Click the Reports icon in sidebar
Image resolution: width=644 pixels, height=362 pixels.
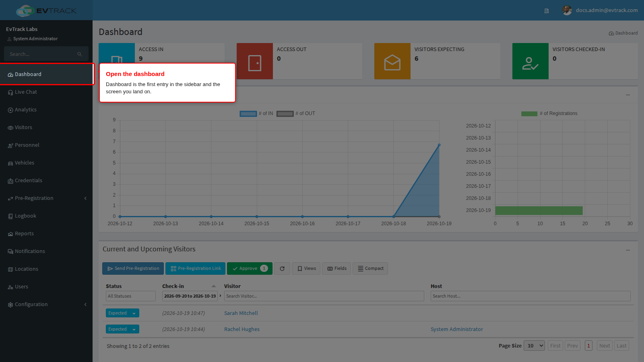point(10,234)
